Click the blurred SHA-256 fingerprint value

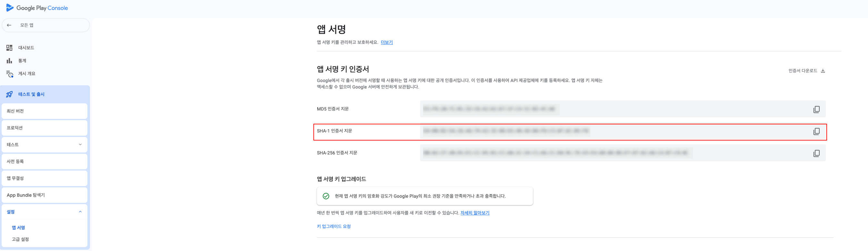click(555, 153)
